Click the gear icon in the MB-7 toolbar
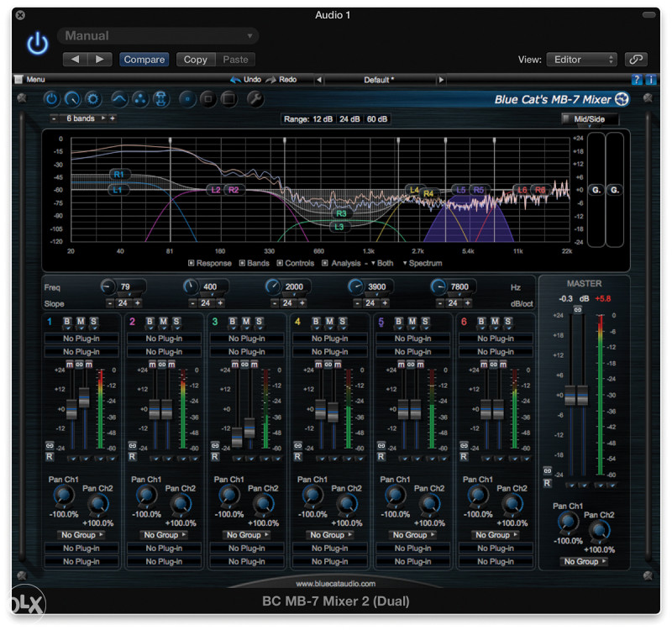This screenshot has width=672, height=630. coord(93,99)
